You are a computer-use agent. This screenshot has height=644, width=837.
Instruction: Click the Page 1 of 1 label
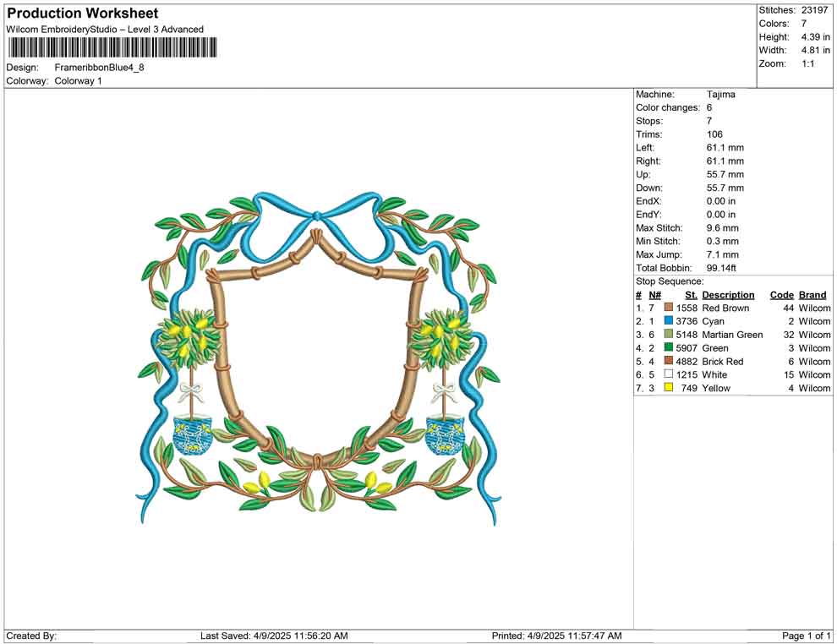point(807,636)
